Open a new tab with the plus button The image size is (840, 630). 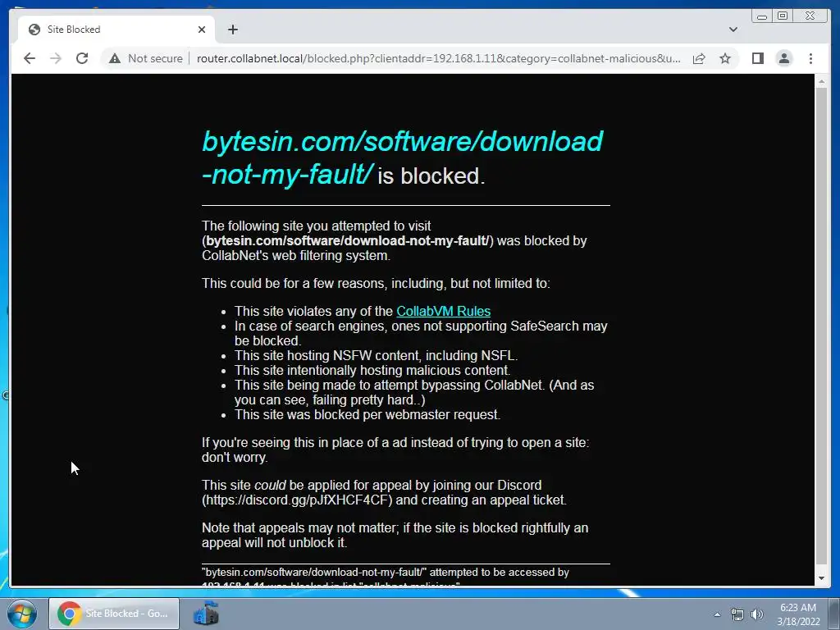click(232, 30)
